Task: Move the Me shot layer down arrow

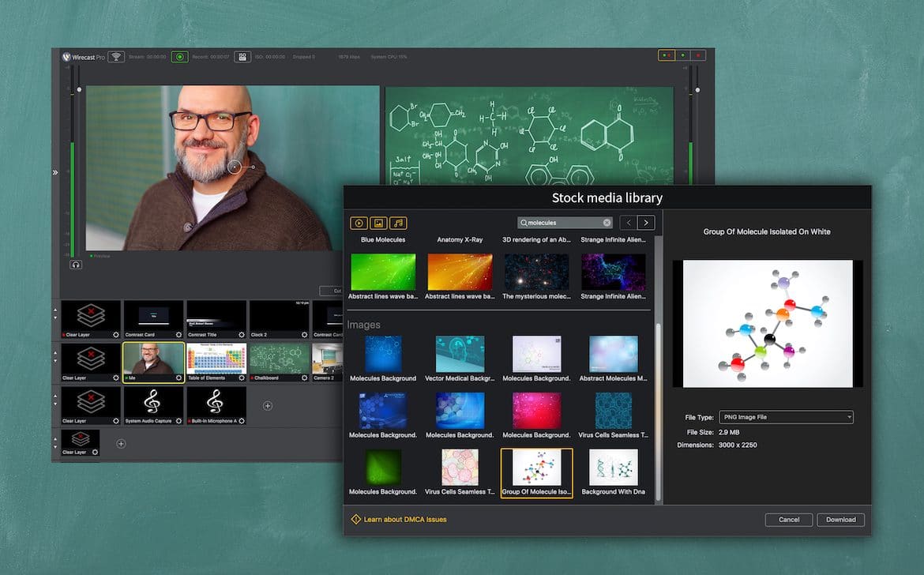Action: click(x=55, y=361)
